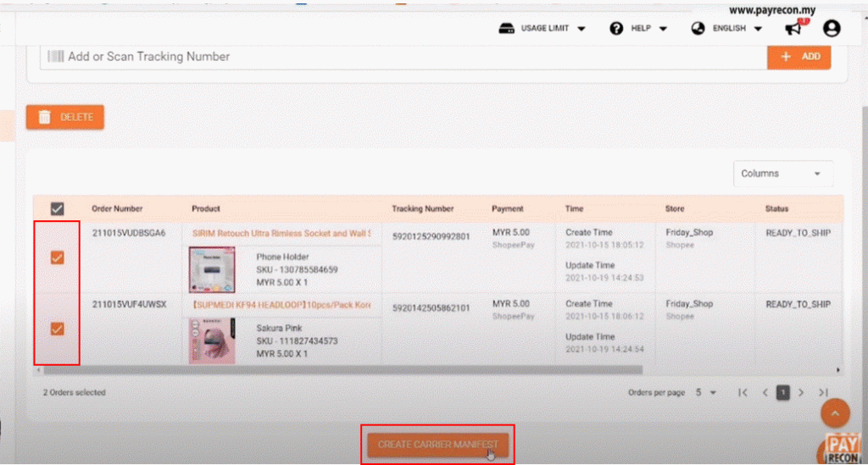
Task: Click the Status column header
Action: [x=776, y=209]
